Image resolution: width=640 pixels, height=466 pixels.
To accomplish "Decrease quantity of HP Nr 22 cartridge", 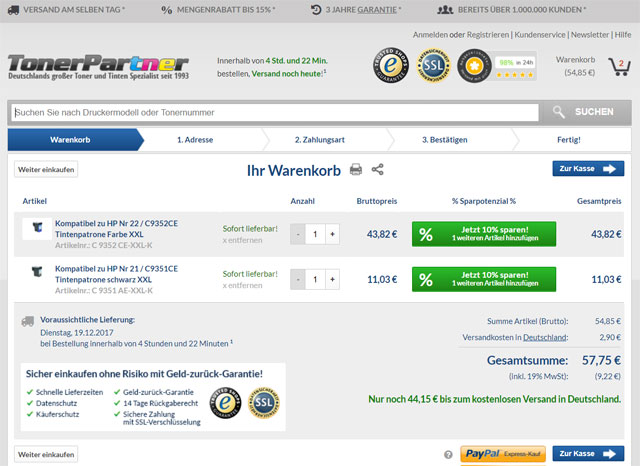I will coord(298,234).
